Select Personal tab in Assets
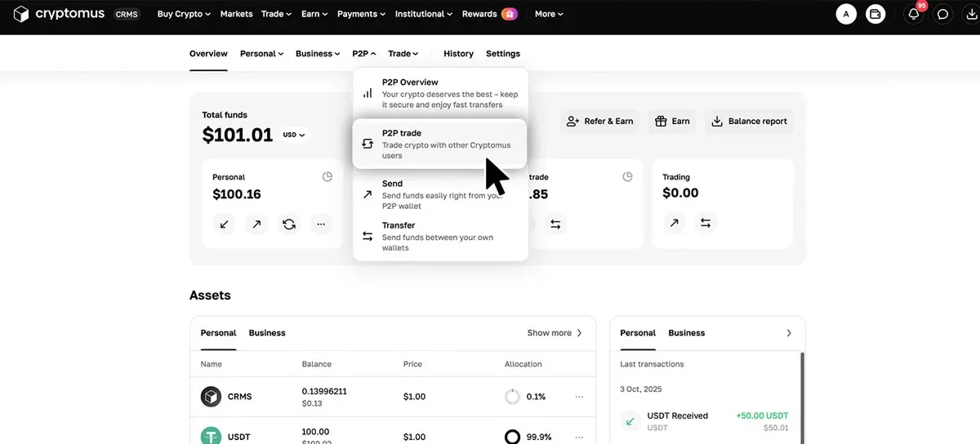The height and width of the screenshot is (444, 980). pos(218,333)
